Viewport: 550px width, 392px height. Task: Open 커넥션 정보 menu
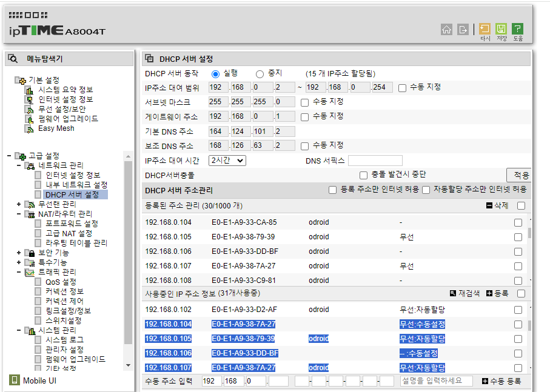tap(64, 291)
